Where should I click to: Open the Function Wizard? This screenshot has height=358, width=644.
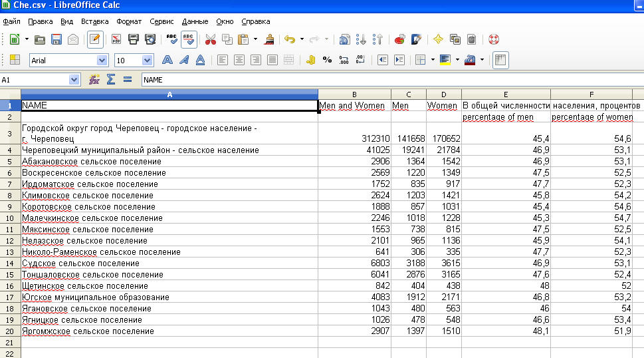click(94, 80)
